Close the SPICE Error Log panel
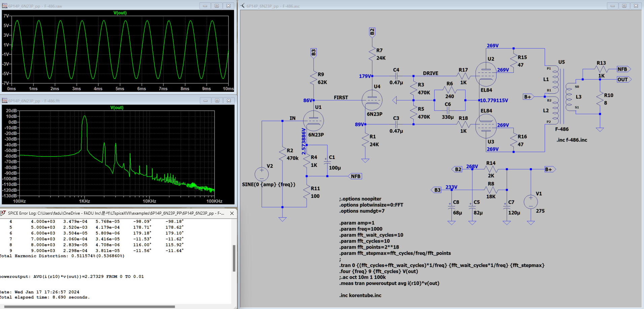Viewport: 644px width, 309px height. coord(232,213)
